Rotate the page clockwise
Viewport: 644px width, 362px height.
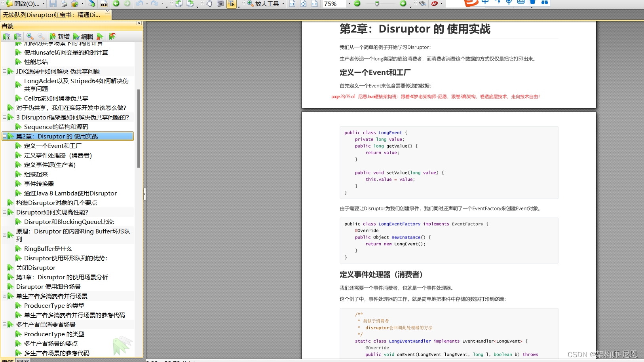point(190,4)
